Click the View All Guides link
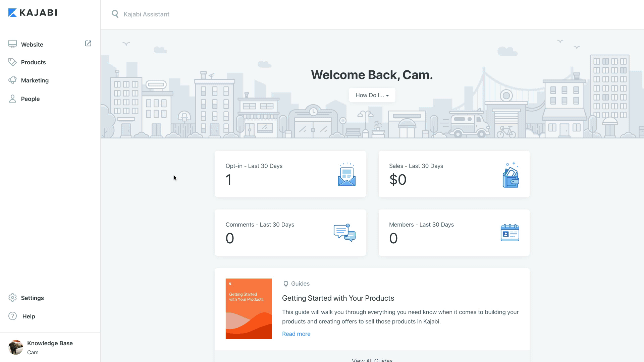644x362 pixels. [372, 360]
